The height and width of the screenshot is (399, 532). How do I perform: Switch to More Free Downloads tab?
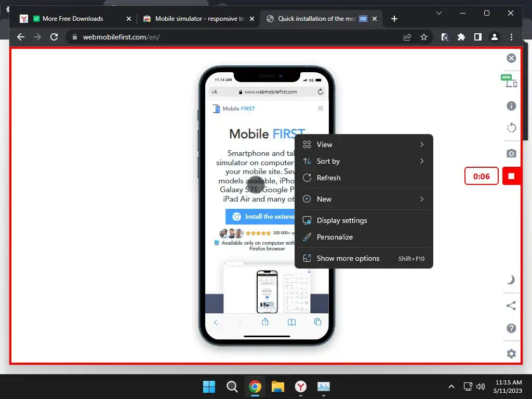point(73,19)
